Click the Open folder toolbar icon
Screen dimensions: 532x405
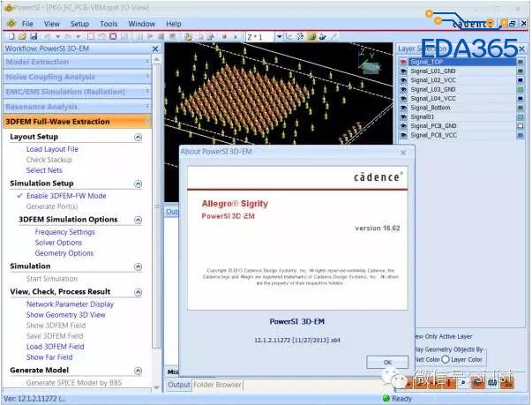22,36
